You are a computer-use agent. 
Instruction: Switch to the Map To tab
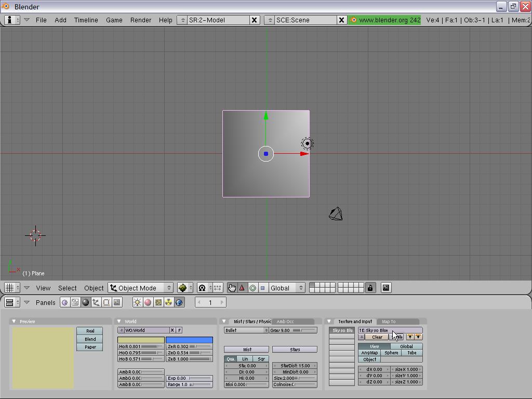point(389,322)
